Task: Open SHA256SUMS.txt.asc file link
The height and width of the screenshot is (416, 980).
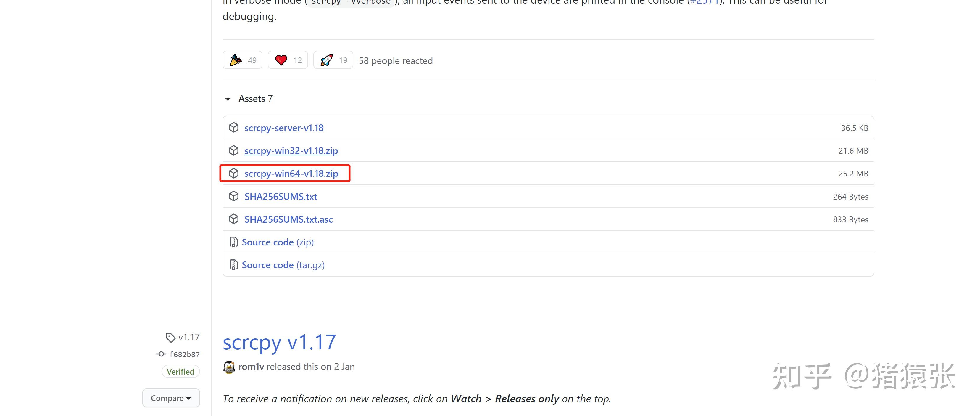Action: coord(288,219)
